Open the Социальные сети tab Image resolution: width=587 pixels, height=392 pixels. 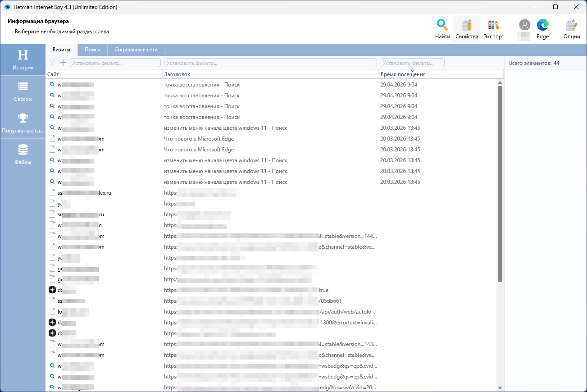pos(136,50)
